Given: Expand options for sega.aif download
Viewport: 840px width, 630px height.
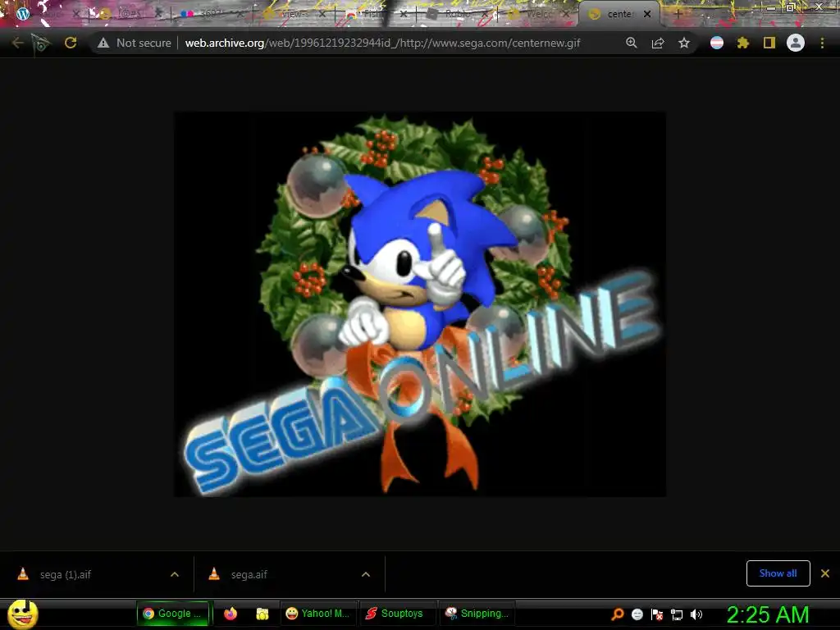Looking at the screenshot, I should [366, 574].
